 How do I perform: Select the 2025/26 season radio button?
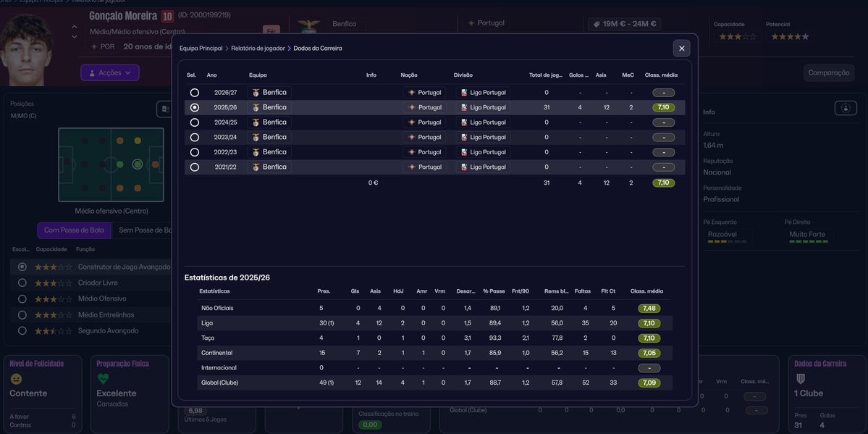[194, 107]
